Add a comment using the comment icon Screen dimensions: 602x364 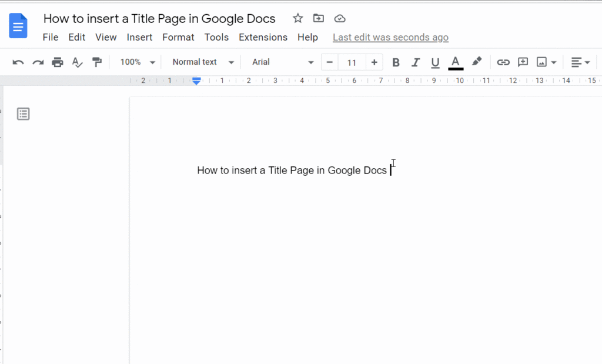(x=523, y=62)
